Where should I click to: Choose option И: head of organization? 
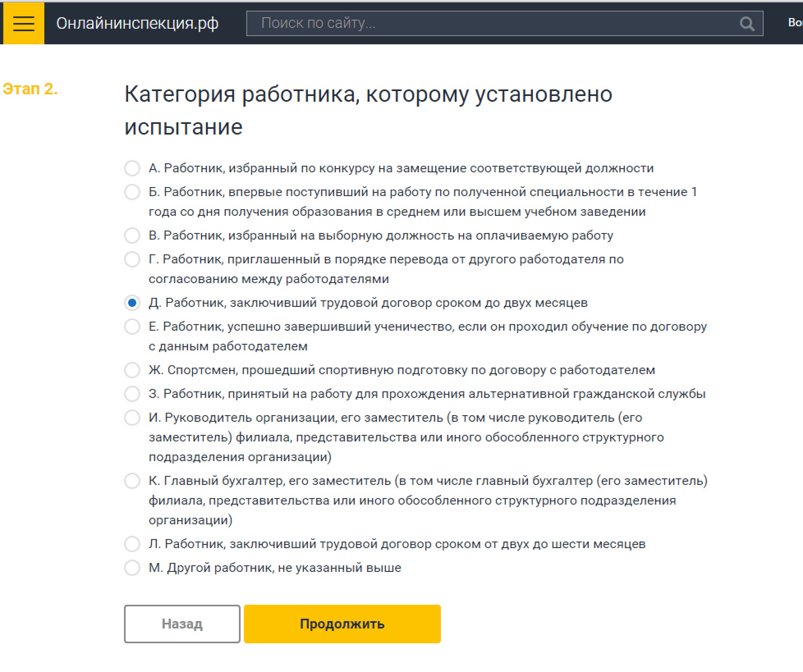(x=132, y=418)
